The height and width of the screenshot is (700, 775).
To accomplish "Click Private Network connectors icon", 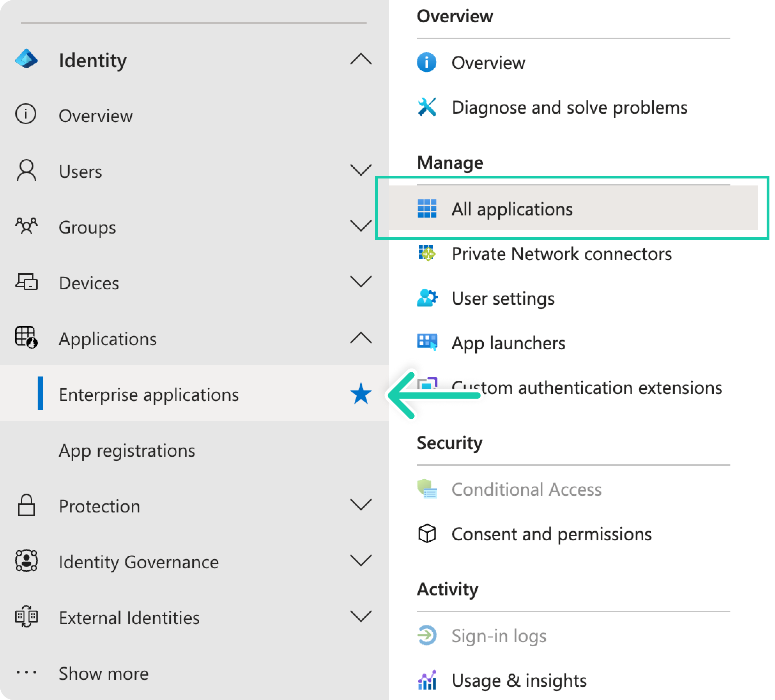I will [427, 253].
